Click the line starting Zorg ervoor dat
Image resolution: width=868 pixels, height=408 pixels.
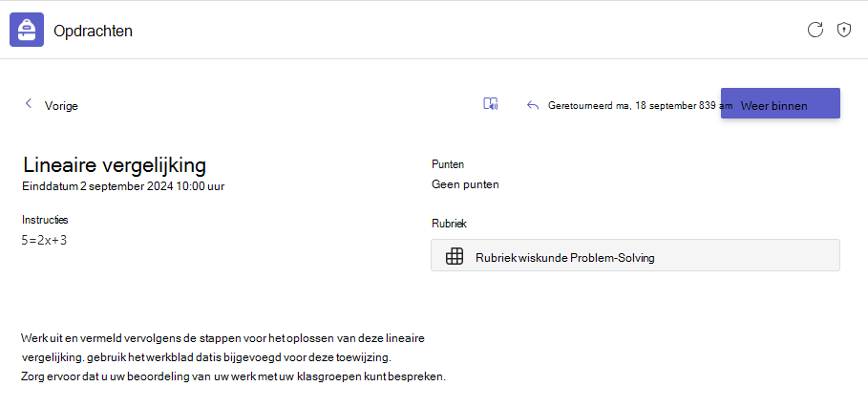click(x=233, y=376)
